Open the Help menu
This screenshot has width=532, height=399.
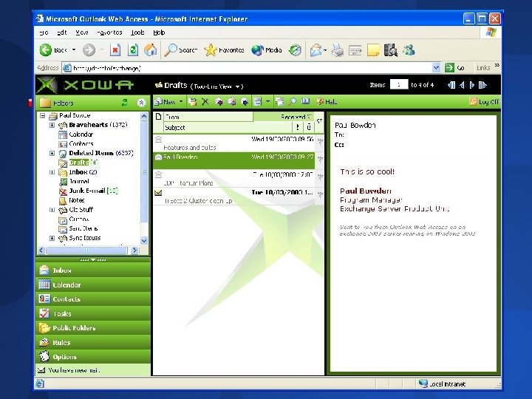[159, 33]
